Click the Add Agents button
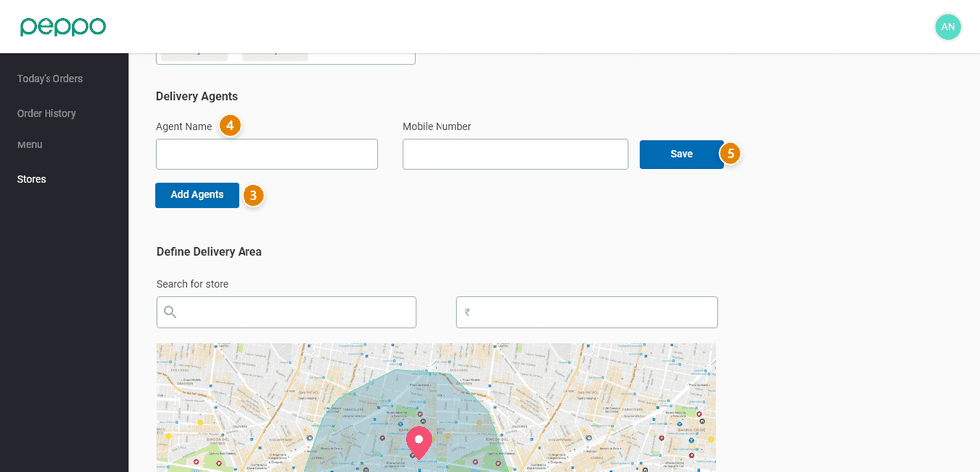The image size is (980, 472). [197, 195]
